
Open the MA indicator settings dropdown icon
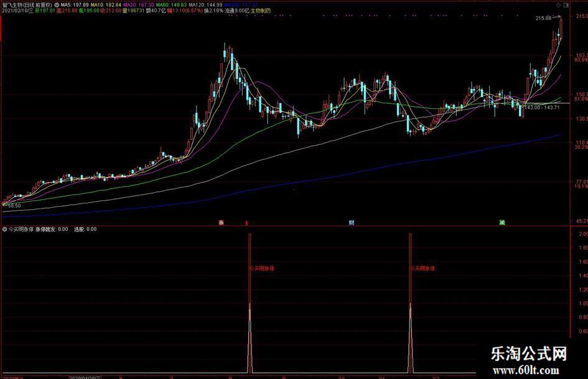[x=57, y=5]
